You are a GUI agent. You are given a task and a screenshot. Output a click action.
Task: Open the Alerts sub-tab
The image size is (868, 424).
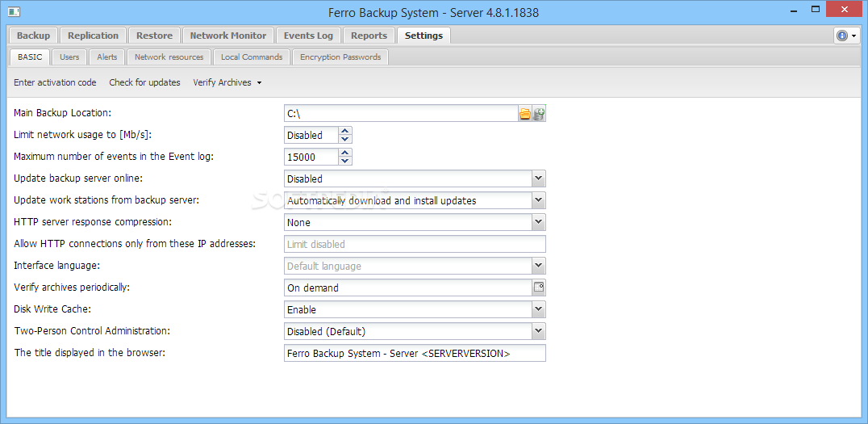[106, 57]
